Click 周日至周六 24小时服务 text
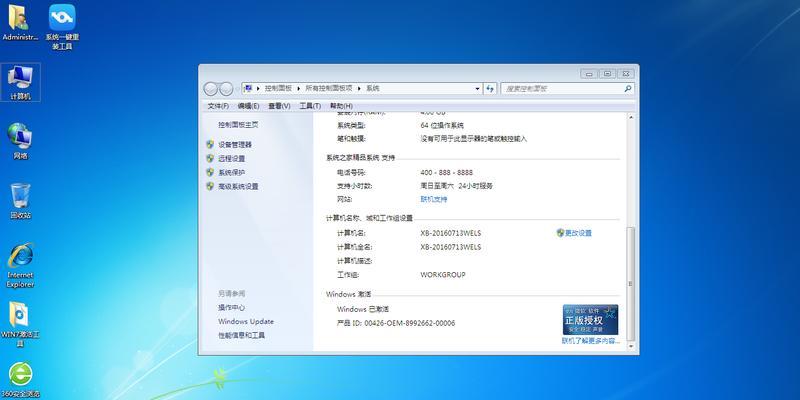 pos(457,186)
